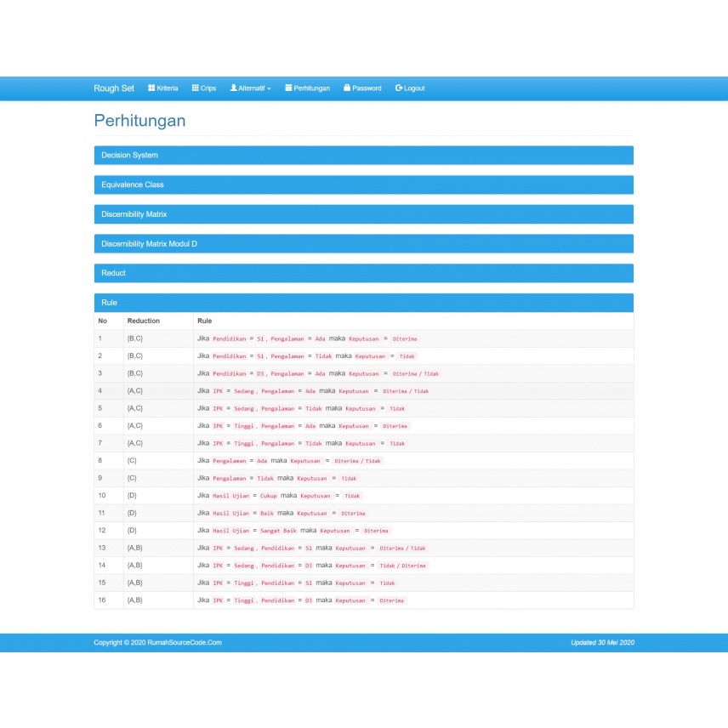Click 'Diterima / Tidak' result in rule 3

click(416, 373)
